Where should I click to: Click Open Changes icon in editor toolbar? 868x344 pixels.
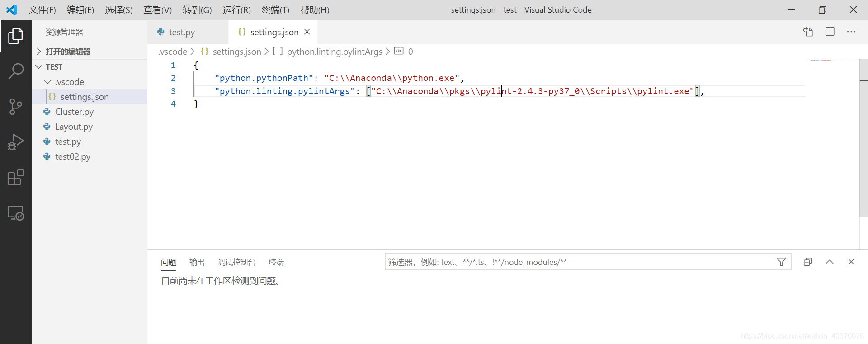click(808, 32)
